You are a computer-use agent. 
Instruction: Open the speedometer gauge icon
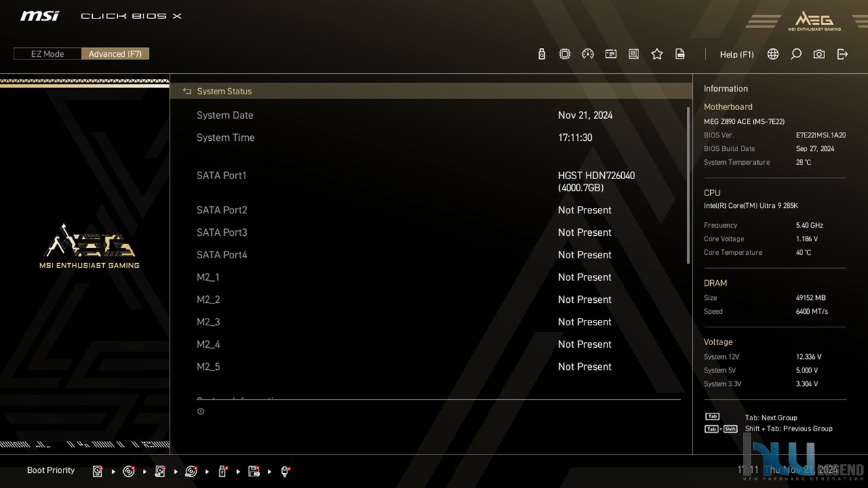588,54
